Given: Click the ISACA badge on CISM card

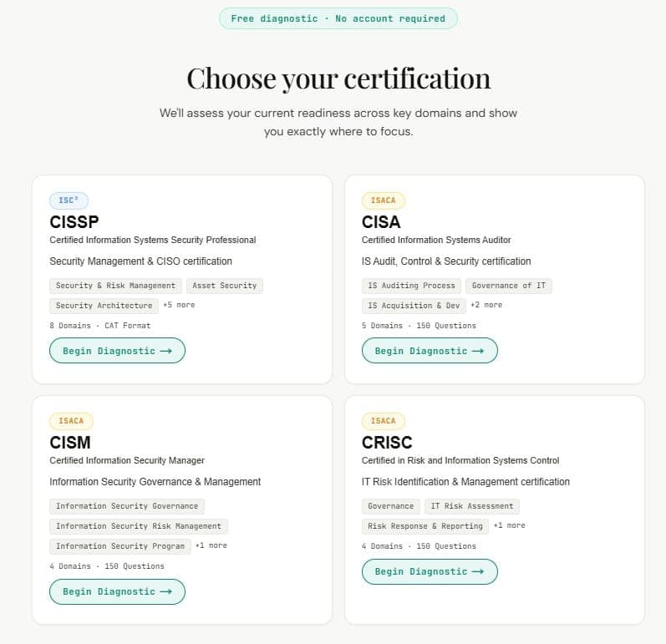Looking at the screenshot, I should pos(71,421).
